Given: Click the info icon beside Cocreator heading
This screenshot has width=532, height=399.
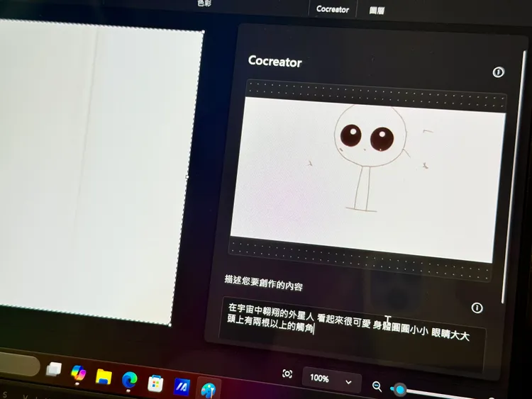Looking at the screenshot, I should [498, 72].
